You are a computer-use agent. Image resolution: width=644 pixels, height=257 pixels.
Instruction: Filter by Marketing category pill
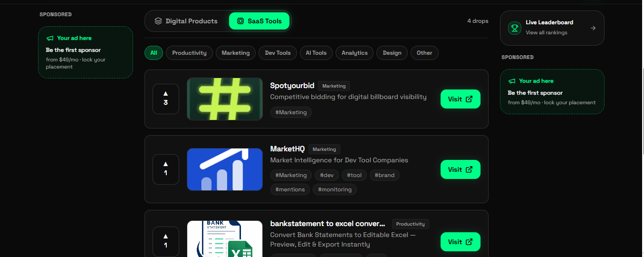(x=236, y=53)
